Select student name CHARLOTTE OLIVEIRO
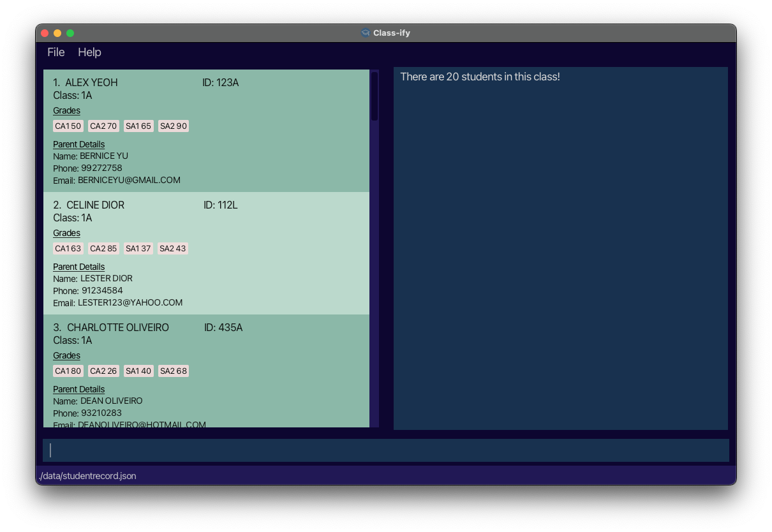Screen dimensions: 772x532 118,328
